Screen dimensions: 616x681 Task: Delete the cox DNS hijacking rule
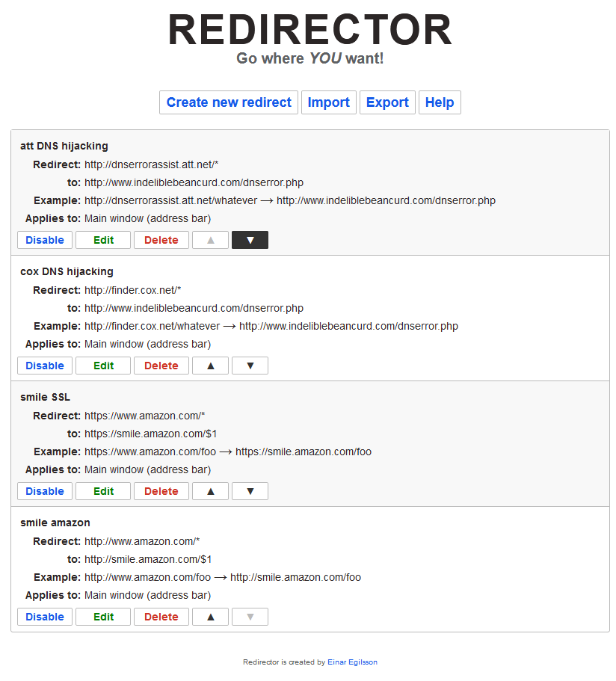[x=161, y=365]
